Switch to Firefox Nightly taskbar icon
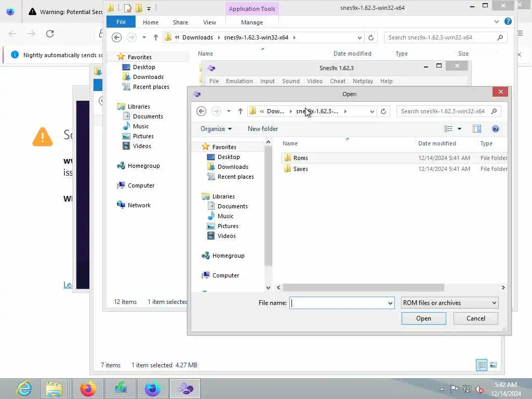This screenshot has width=532, height=399. pos(153,389)
